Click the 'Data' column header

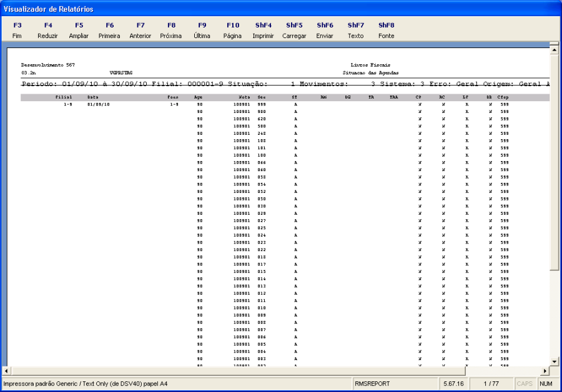pos(93,97)
